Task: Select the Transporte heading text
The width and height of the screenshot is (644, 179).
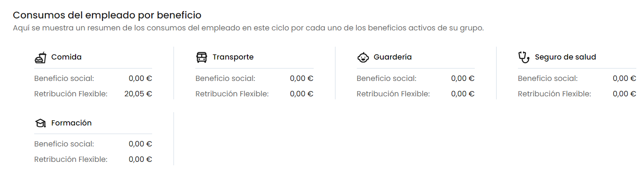Action: coord(233,57)
